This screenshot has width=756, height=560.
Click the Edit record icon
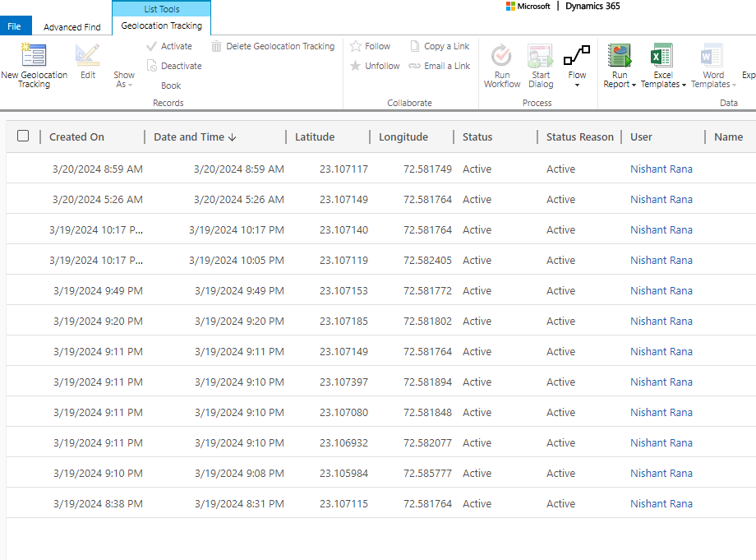[x=87, y=55]
